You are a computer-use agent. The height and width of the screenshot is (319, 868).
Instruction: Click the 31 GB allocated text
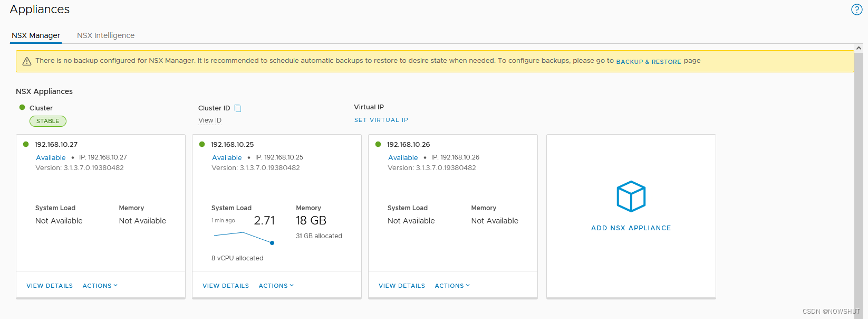pos(319,236)
